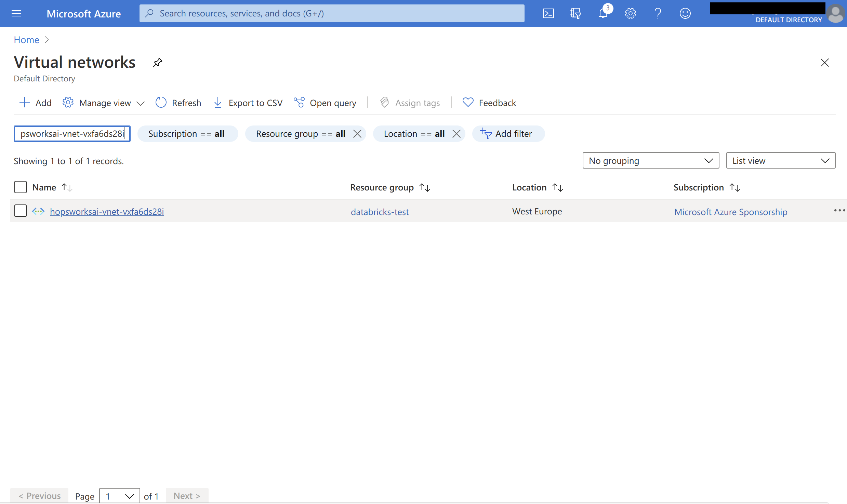Open the hopsworksai-vnet-vxfa6ds28i virtual network link
The width and height of the screenshot is (847, 504).
(107, 212)
